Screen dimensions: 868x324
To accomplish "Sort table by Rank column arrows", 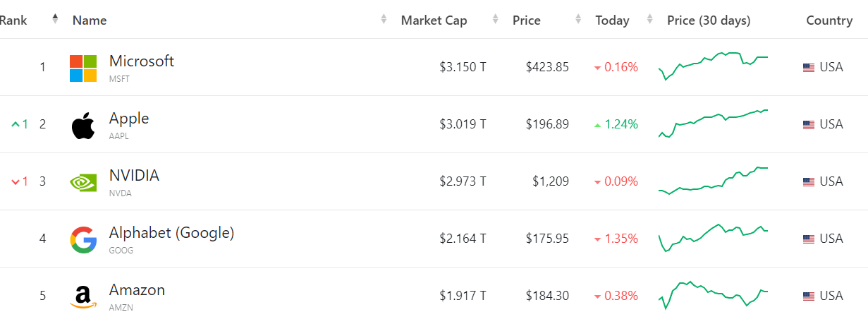I will pyautogui.click(x=55, y=20).
